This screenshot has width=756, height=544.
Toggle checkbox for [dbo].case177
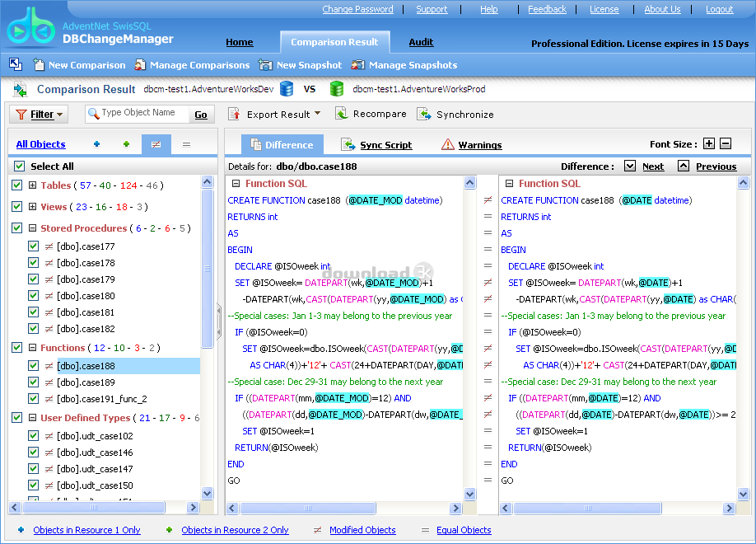[x=33, y=246]
